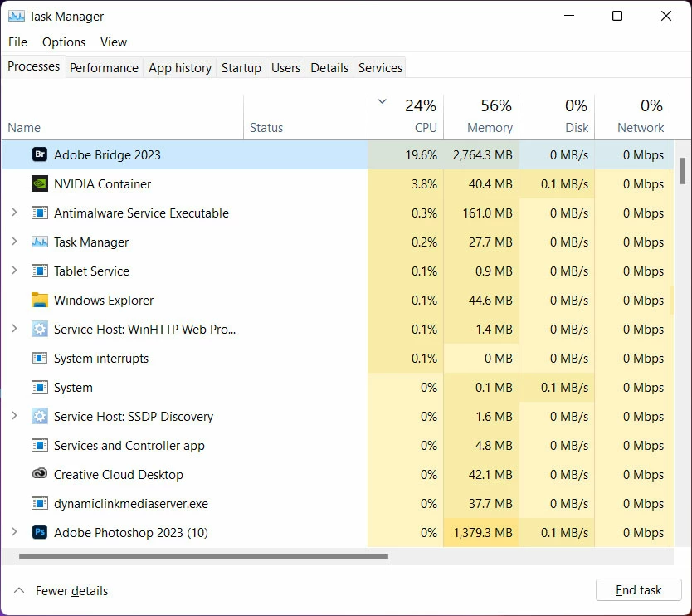692x616 pixels.
Task: Click the 42.1 MB memory cell
Action: click(481, 475)
